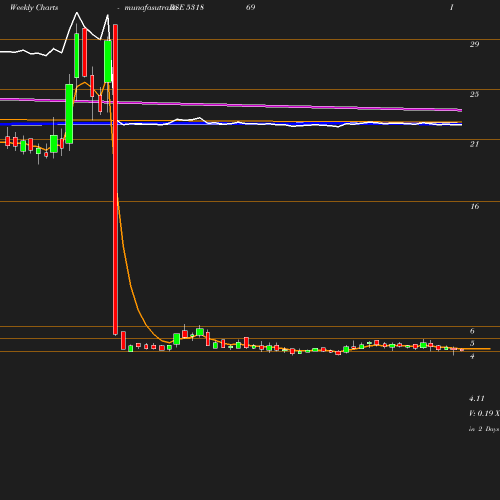Image resolution: width=500 pixels, height=500 pixels.
Task: Click the "Weekly Charts" title text
Action: pyautogui.click(x=34, y=7)
